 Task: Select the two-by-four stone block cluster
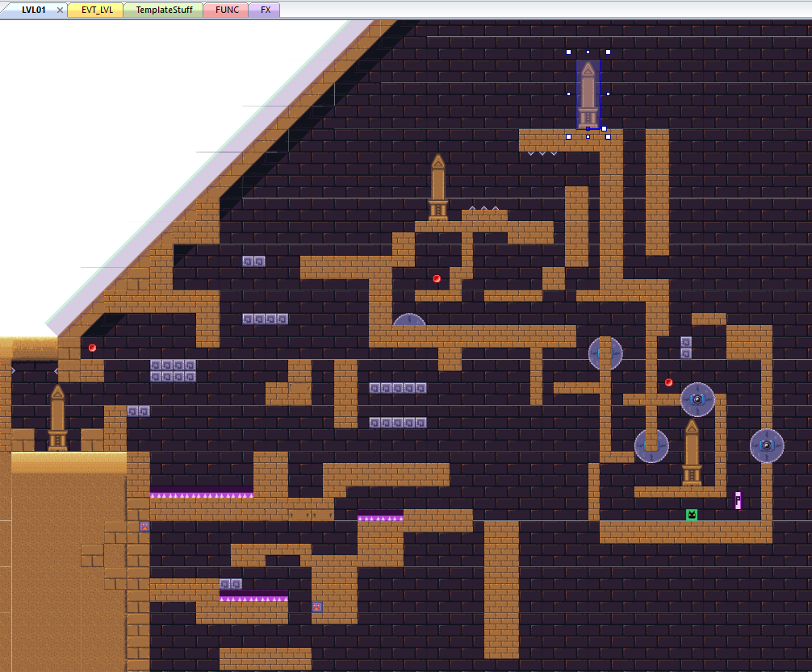point(173,370)
